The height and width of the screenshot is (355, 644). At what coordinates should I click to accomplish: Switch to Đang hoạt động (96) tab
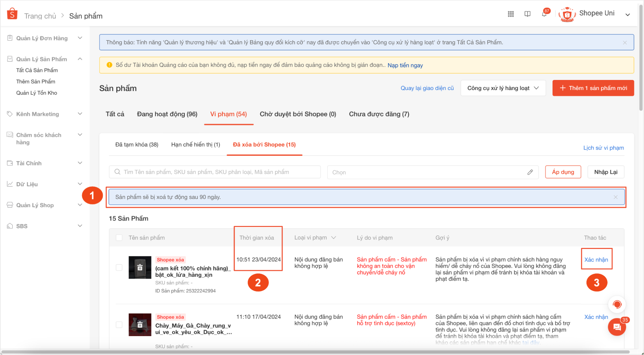167,114
